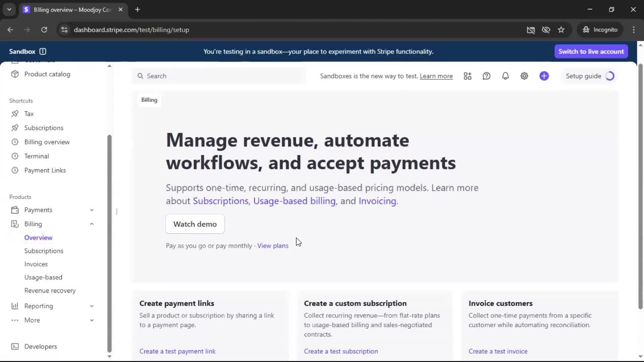The height and width of the screenshot is (362, 644).
Task: Click Switch to live account button
Action: (591, 51)
